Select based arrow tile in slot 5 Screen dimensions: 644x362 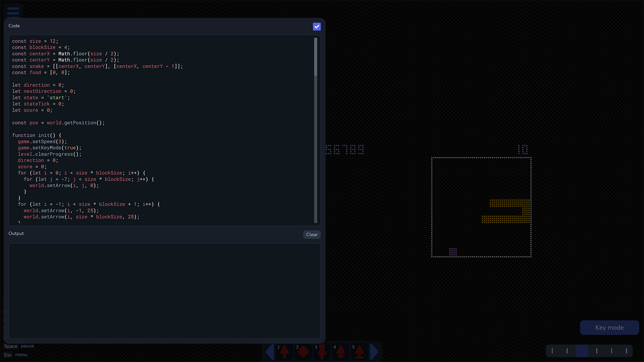[x=360, y=352]
